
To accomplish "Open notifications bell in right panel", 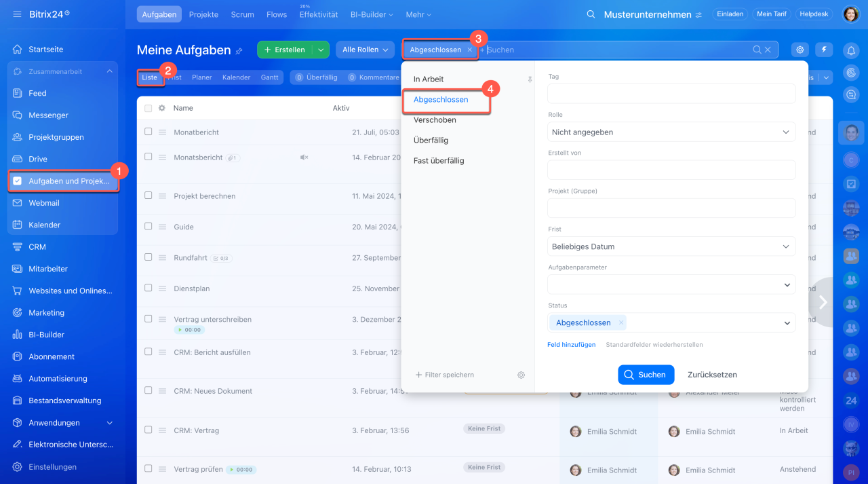I will tap(851, 50).
